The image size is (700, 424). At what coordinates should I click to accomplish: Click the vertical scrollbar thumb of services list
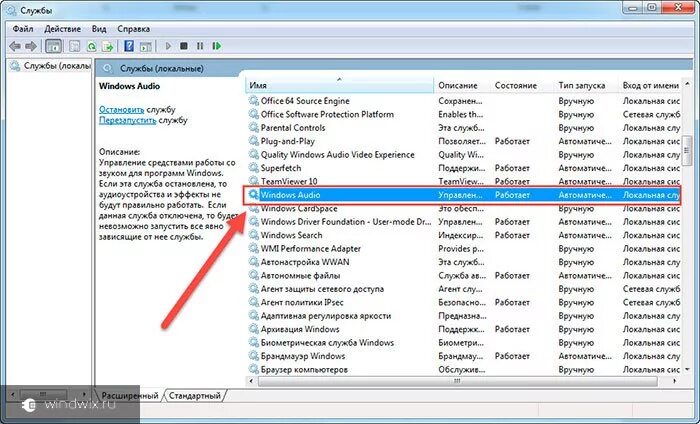pos(687,151)
